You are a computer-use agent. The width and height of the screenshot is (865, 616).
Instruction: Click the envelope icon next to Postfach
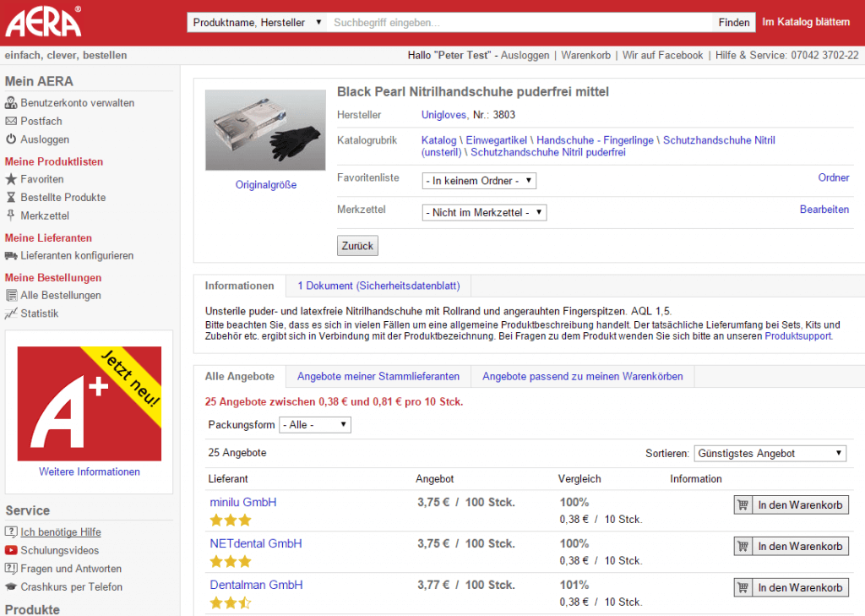click(11, 122)
